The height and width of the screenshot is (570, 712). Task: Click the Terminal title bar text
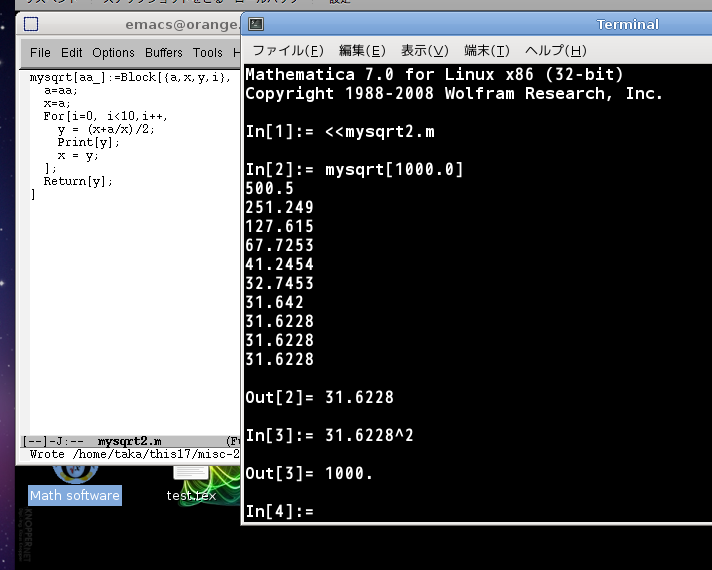pyautogui.click(x=628, y=25)
